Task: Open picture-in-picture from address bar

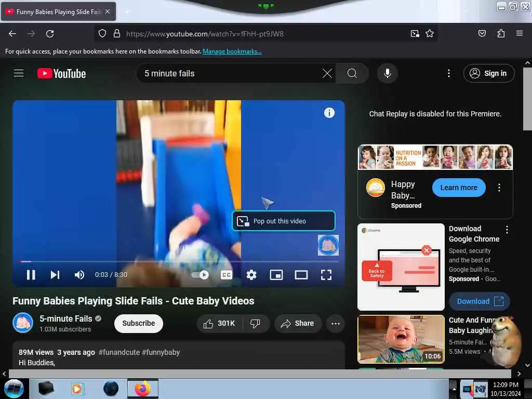Action: [415, 34]
